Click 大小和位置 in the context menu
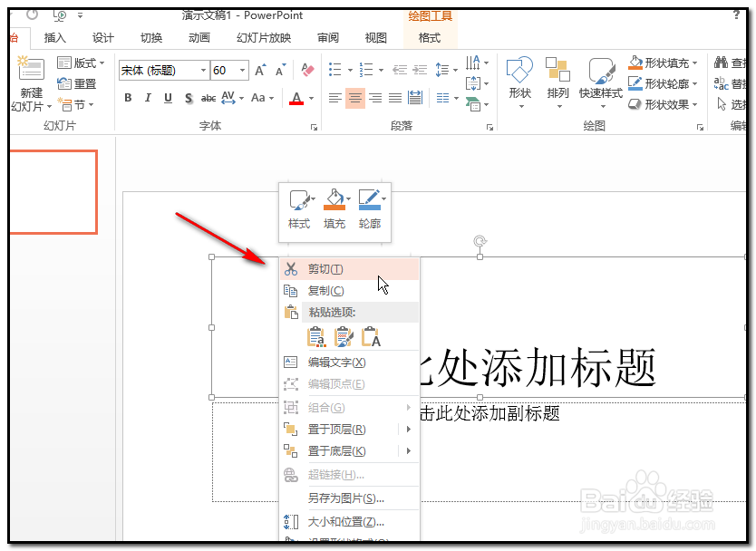Image resolution: width=756 pixels, height=551 pixels. pyautogui.click(x=346, y=522)
